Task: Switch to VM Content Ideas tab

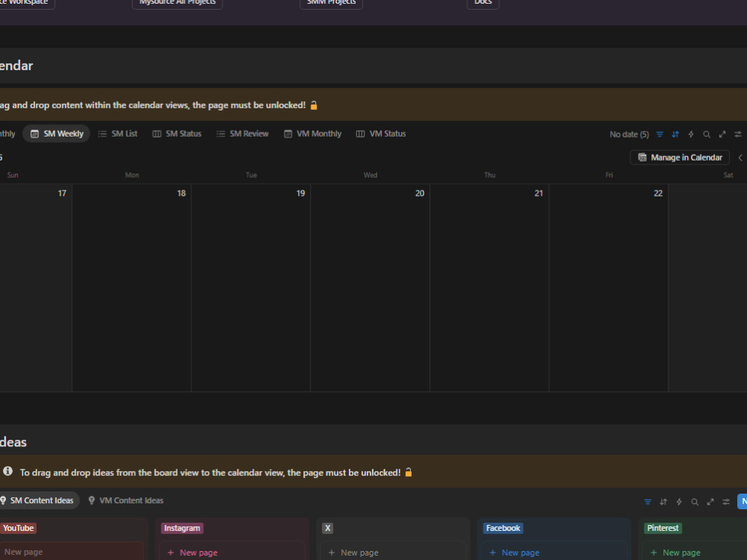Action: click(x=126, y=500)
